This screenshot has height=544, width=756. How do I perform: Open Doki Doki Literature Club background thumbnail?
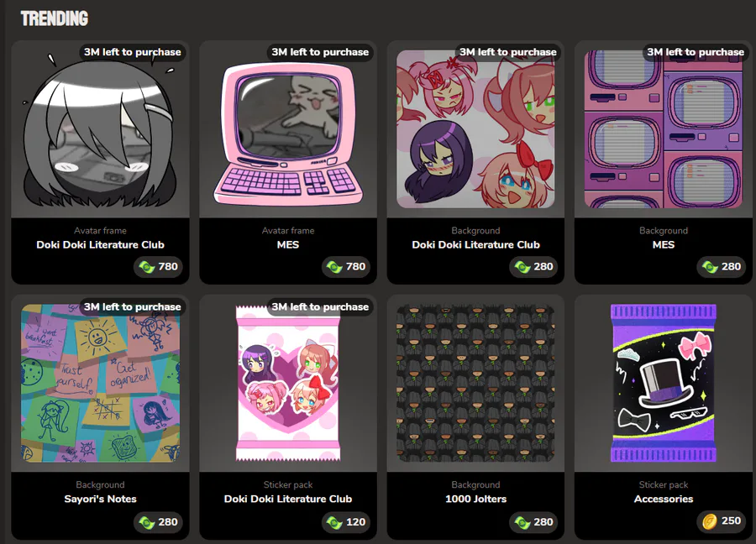tap(475, 129)
